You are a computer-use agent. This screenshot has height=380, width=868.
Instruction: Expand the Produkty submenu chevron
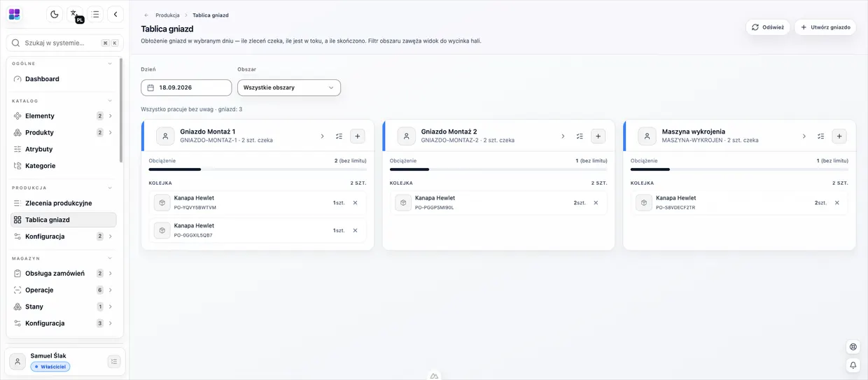click(x=111, y=133)
